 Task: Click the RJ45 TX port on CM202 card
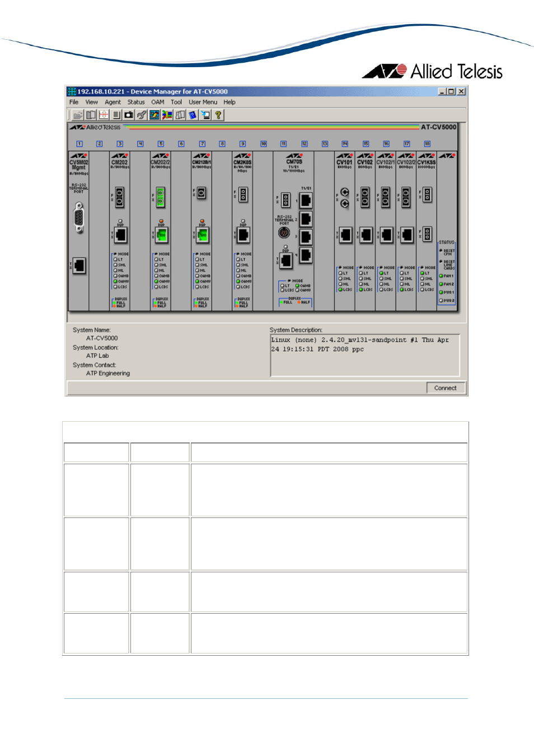[120, 235]
